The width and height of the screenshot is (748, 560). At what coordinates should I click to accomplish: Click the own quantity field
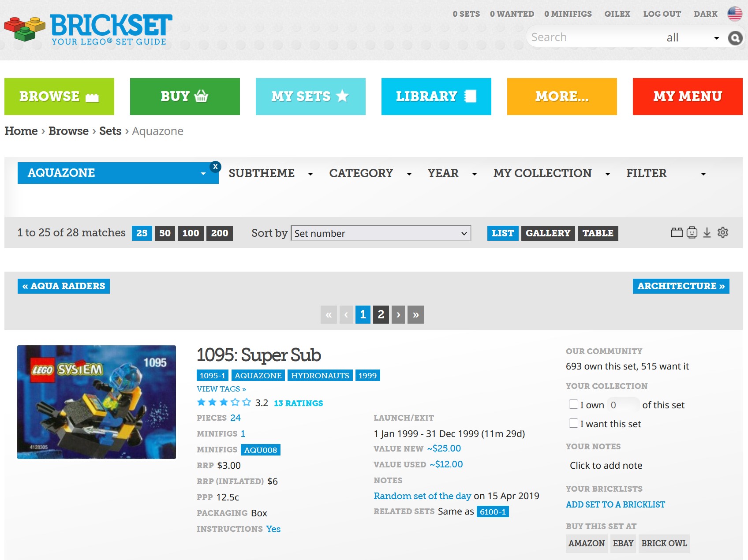pyautogui.click(x=623, y=405)
